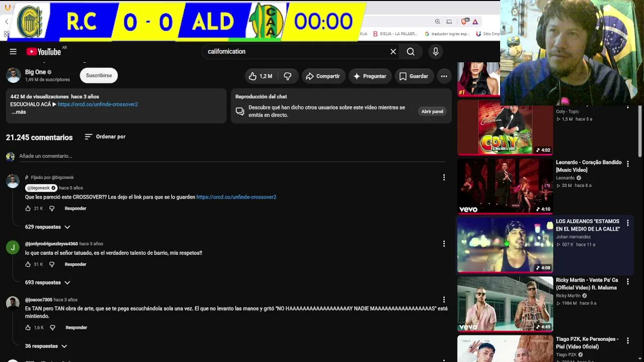The image size is (644, 362).
Task: Save the video with Guardar
Action: [414, 76]
